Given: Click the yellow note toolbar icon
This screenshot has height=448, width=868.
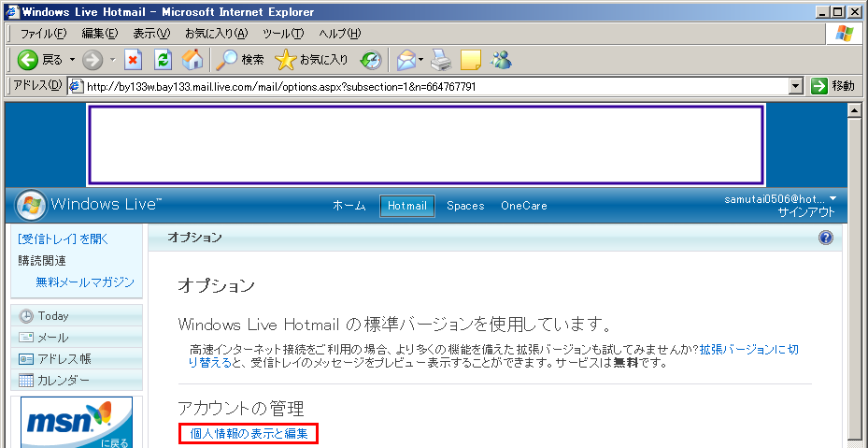Looking at the screenshot, I should pyautogui.click(x=471, y=60).
